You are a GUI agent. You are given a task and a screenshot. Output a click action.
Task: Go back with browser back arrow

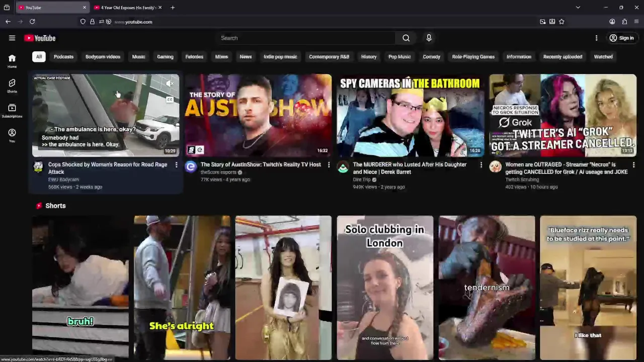(x=8, y=22)
